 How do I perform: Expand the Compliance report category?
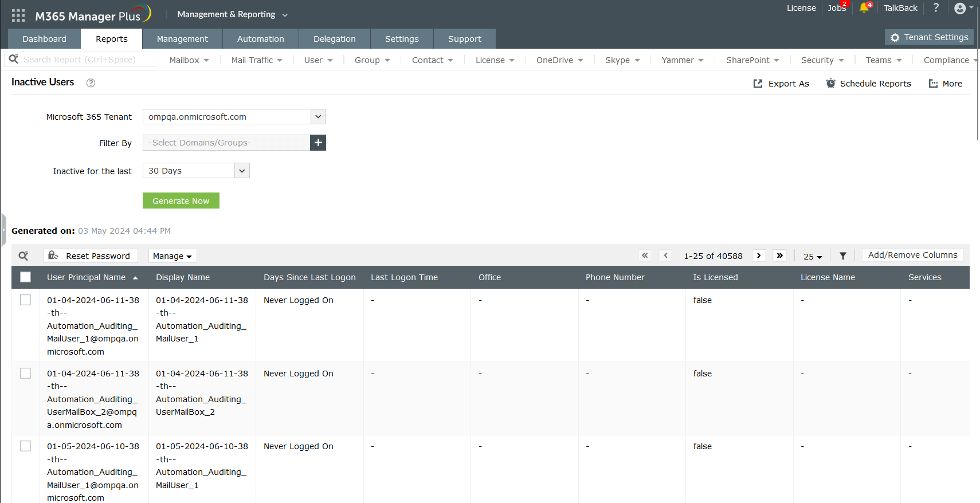(x=950, y=60)
